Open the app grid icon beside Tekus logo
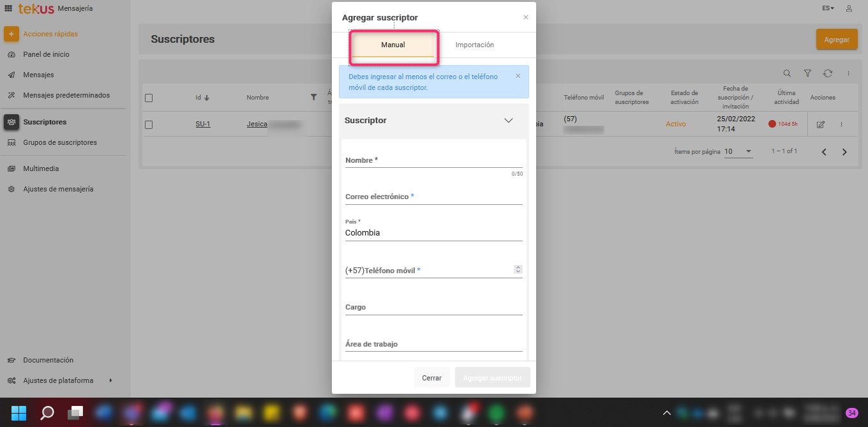This screenshot has width=868, height=427. point(8,8)
